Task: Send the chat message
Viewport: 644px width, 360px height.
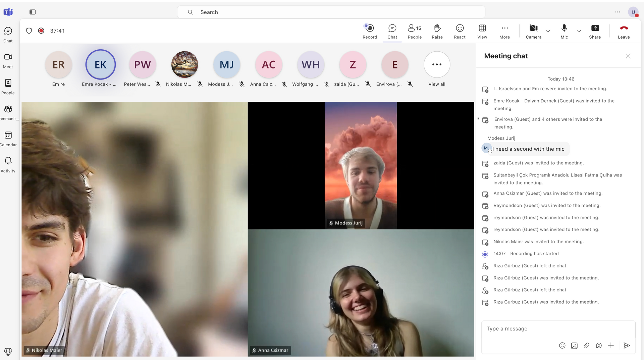Action: tap(627, 346)
